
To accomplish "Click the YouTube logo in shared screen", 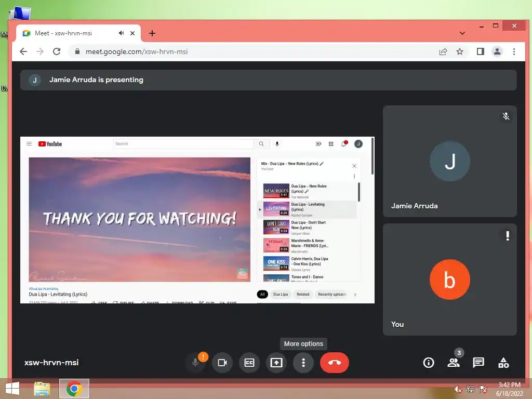I will 50,144.
